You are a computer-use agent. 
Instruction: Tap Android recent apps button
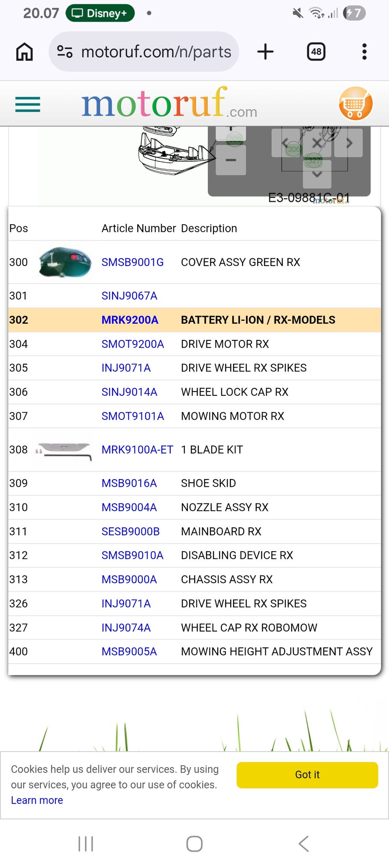[x=85, y=844]
